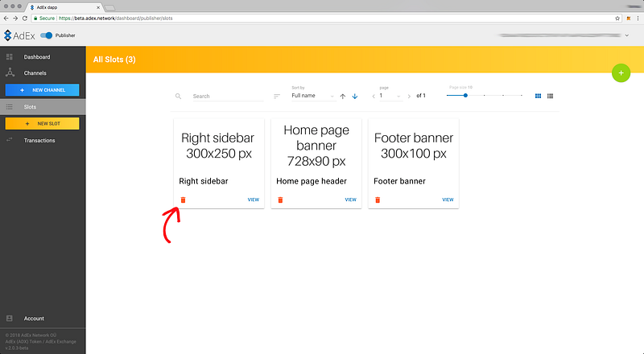Expand the account address dropdown arrow
The image size is (644, 354).
(x=627, y=35)
